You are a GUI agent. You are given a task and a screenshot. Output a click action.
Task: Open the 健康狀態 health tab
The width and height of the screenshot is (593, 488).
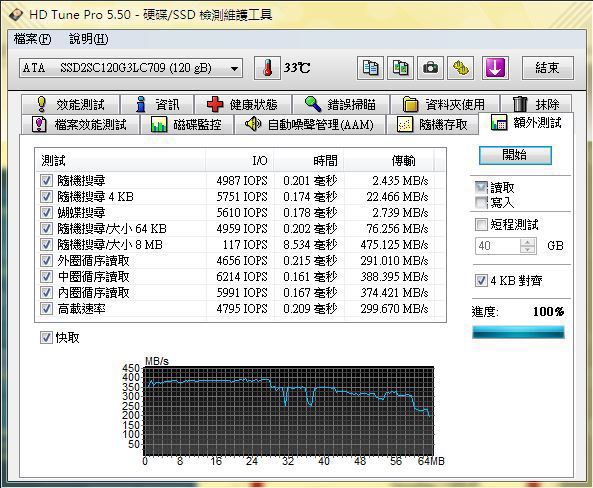tap(243, 104)
